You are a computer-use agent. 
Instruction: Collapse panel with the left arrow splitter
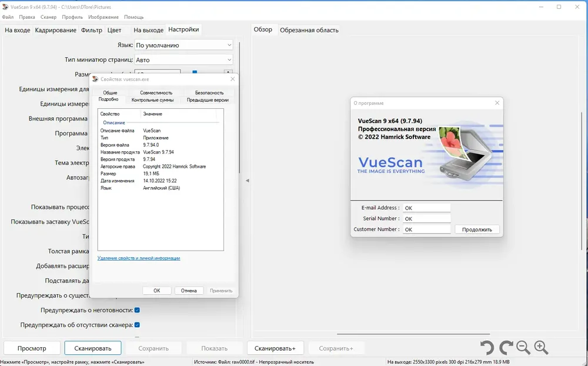click(x=247, y=181)
